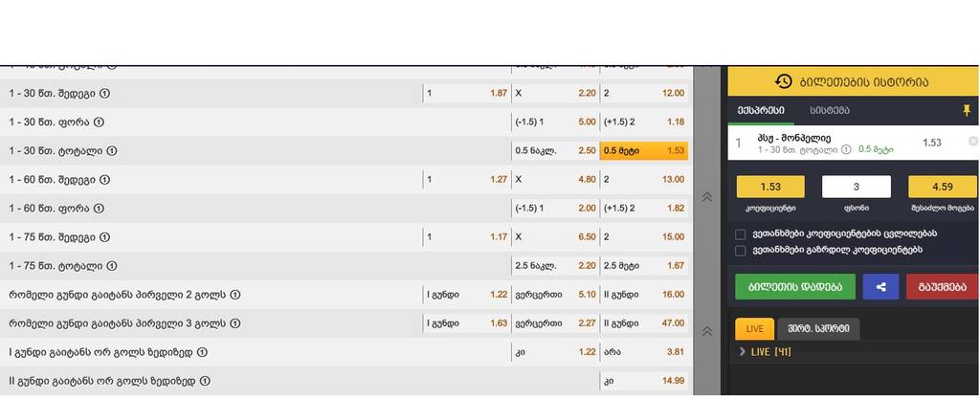Open ბილეთების ისტორია ticket history
980x400 pixels.
(x=853, y=81)
